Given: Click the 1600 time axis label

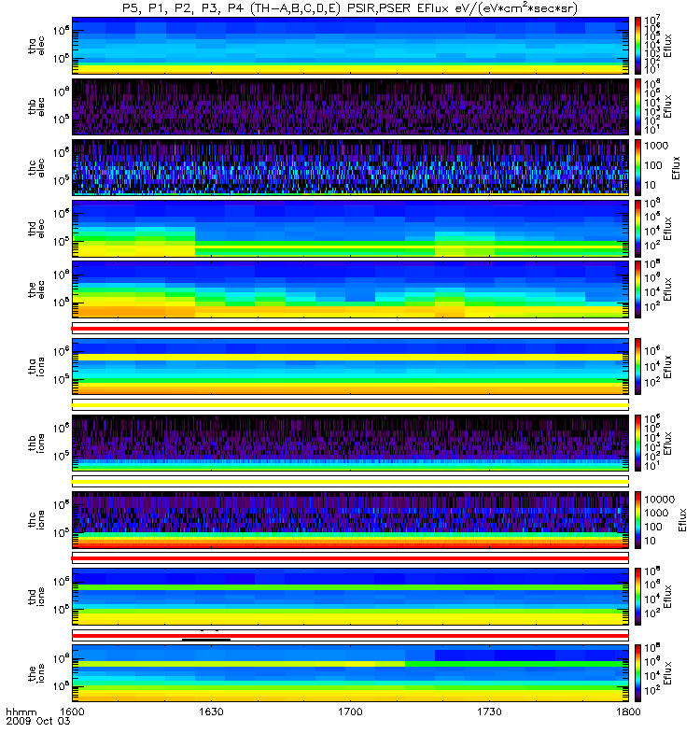Looking at the screenshot, I should (73, 712).
